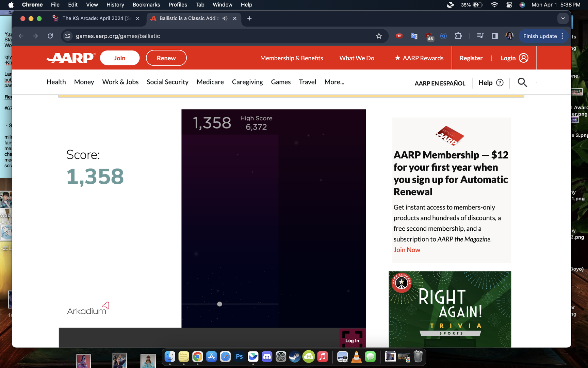Open the Chrome three-dot menu

point(562,36)
